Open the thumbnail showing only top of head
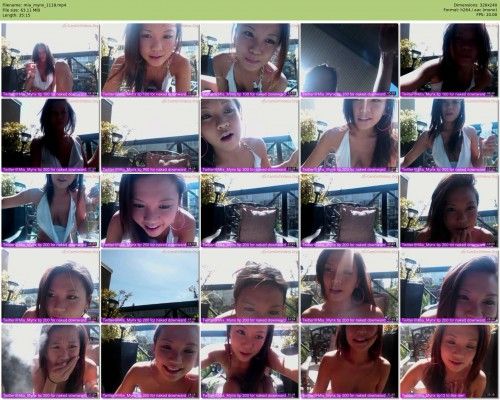Viewport: 500px width, 400px height. coord(250,286)
